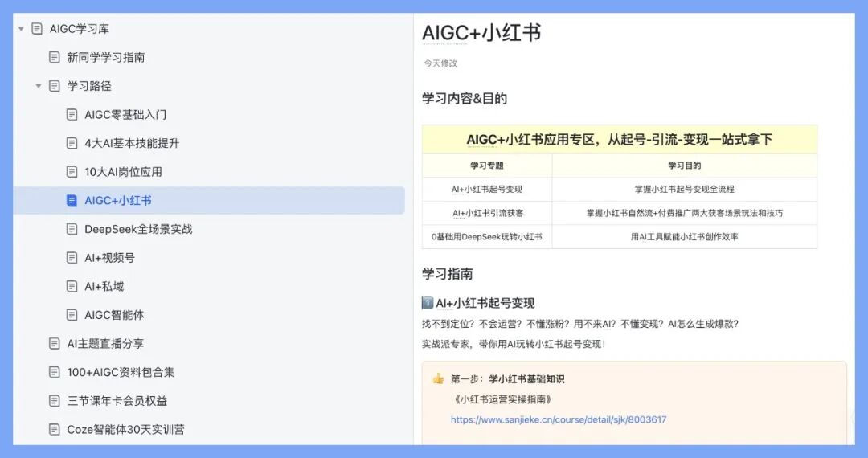Open the sanjieke.cn course link
Screen dimensions: 868x458
[559, 419]
